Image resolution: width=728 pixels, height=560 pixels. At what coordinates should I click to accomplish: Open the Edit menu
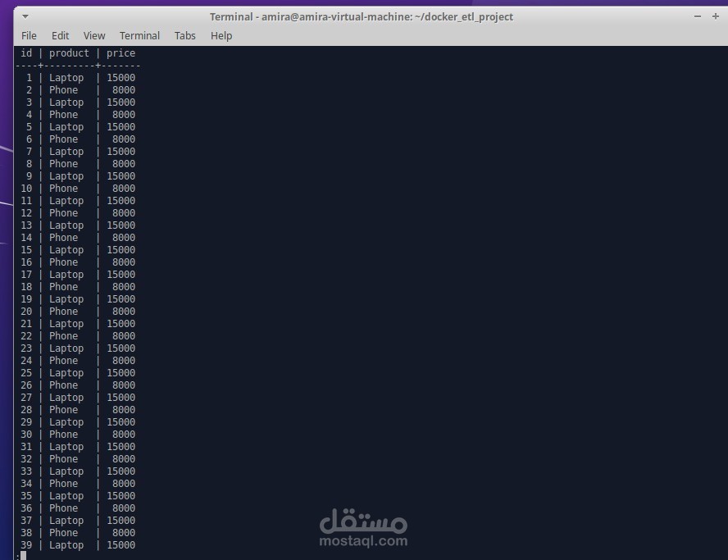click(60, 35)
